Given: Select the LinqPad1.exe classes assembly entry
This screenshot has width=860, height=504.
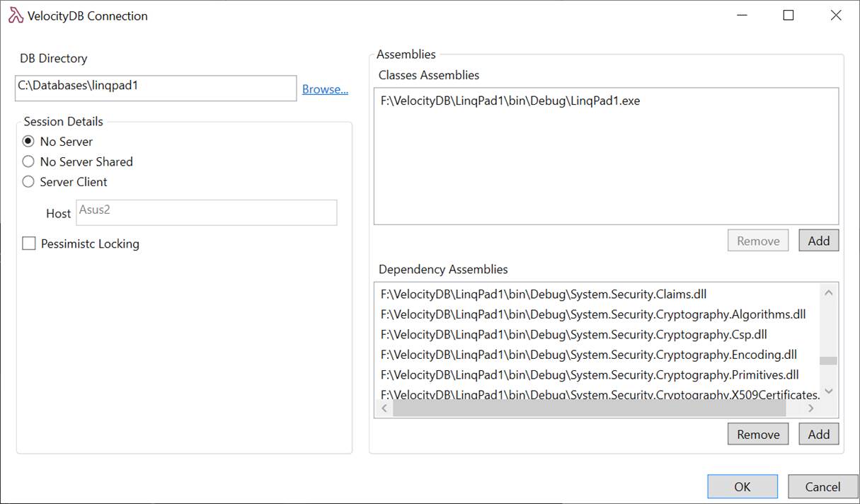Looking at the screenshot, I should point(510,101).
